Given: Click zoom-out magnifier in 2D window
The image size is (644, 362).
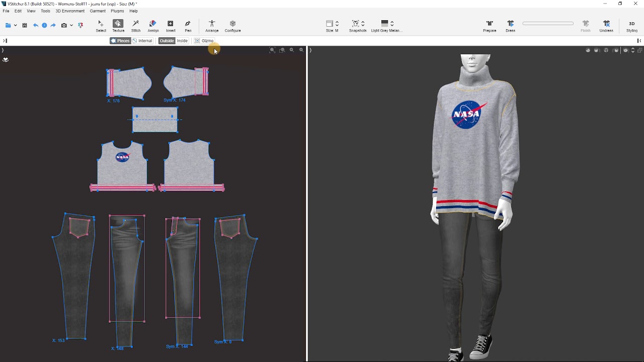Looking at the screenshot, I should (301, 50).
